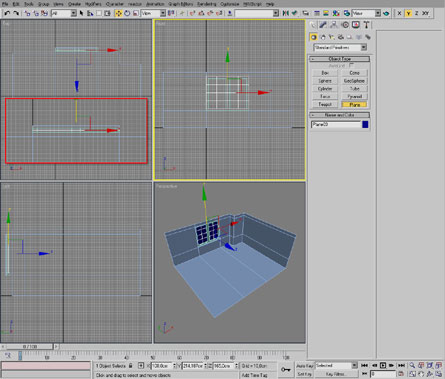Open the Render Scene dialog icon

coord(347,13)
